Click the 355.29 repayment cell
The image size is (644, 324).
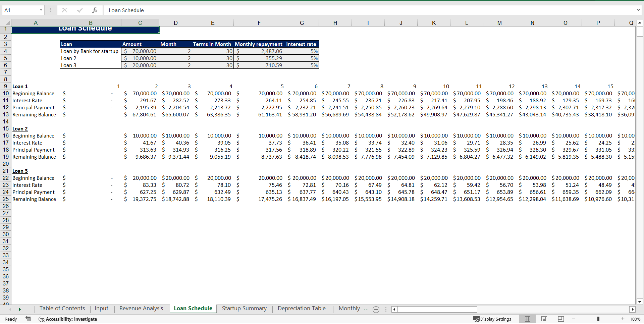click(259, 58)
